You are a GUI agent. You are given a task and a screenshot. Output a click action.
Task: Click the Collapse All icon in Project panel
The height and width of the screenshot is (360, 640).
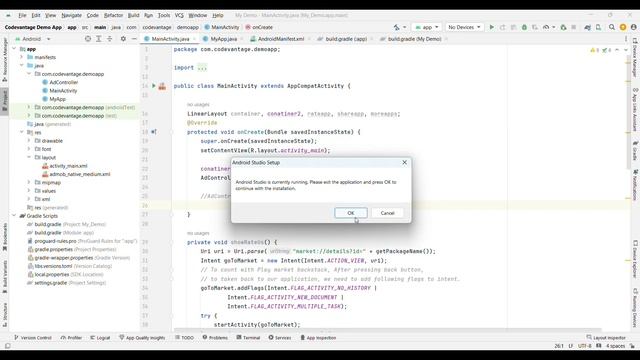coord(109,39)
